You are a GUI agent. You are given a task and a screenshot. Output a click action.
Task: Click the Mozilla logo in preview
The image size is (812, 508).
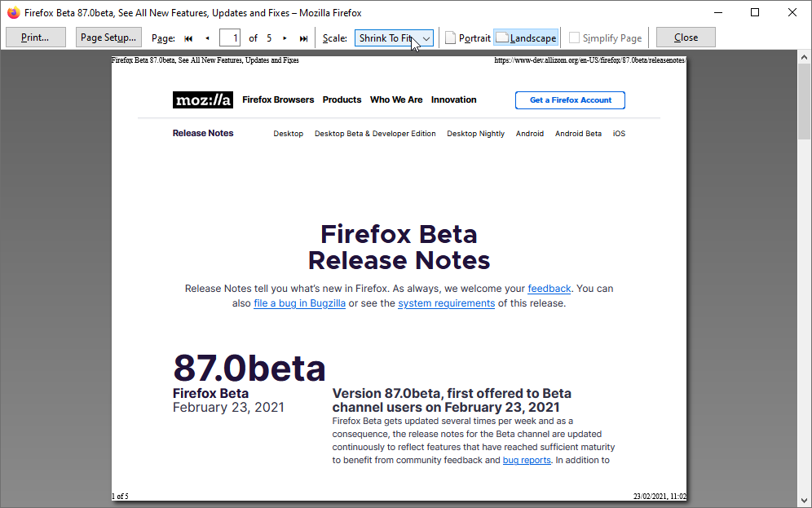coord(203,100)
